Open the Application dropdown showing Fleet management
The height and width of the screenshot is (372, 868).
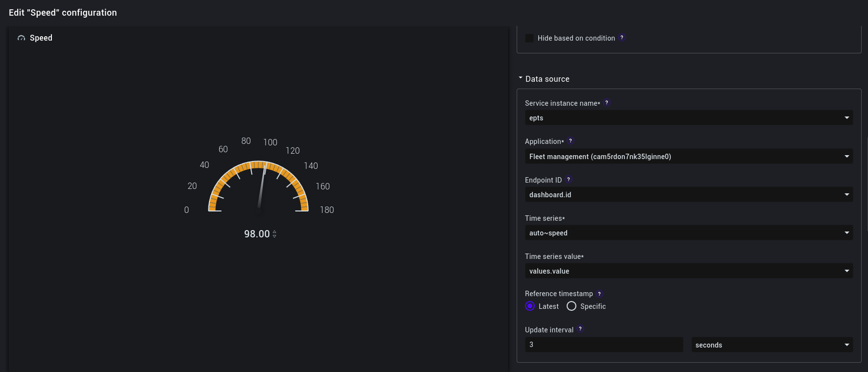pos(689,156)
